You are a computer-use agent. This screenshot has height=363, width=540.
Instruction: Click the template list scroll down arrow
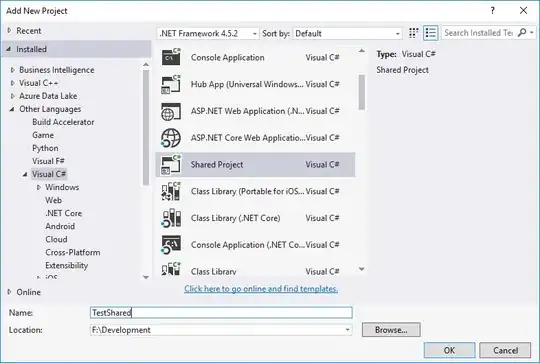point(362,269)
